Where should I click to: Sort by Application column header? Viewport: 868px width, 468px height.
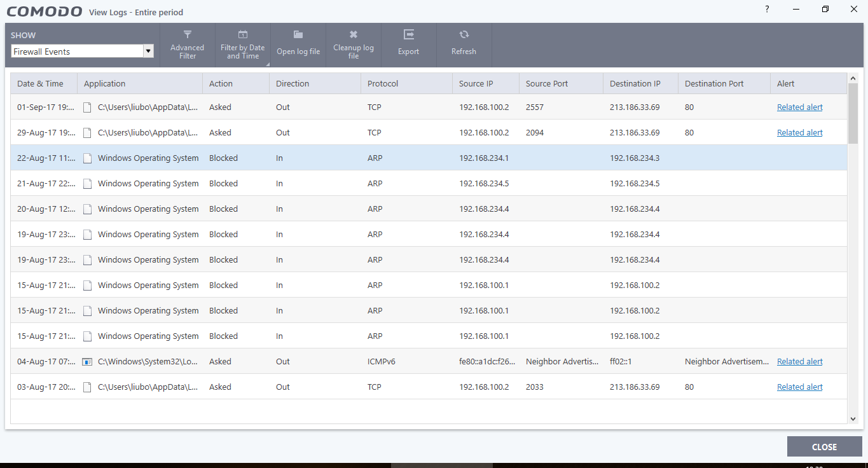click(x=140, y=83)
